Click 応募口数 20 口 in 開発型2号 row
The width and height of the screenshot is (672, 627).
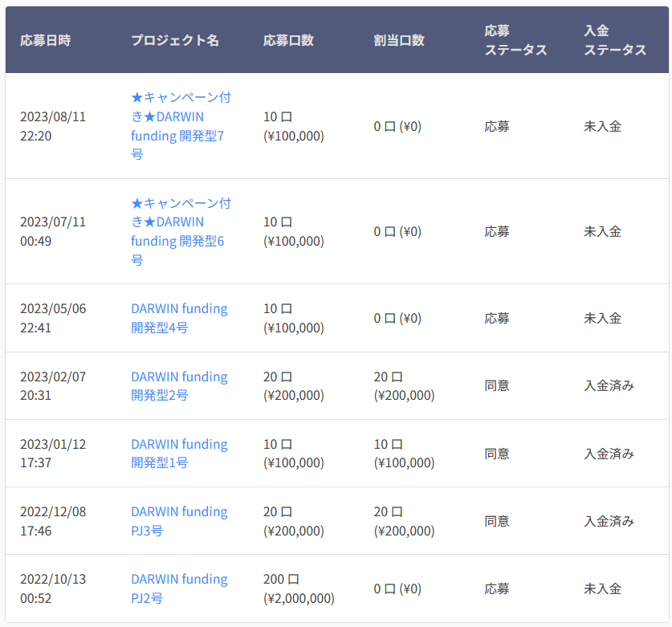[294, 385]
